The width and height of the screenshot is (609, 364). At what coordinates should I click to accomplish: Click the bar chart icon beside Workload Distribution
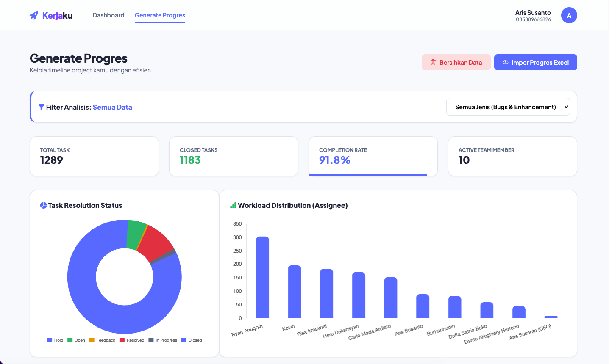point(232,205)
